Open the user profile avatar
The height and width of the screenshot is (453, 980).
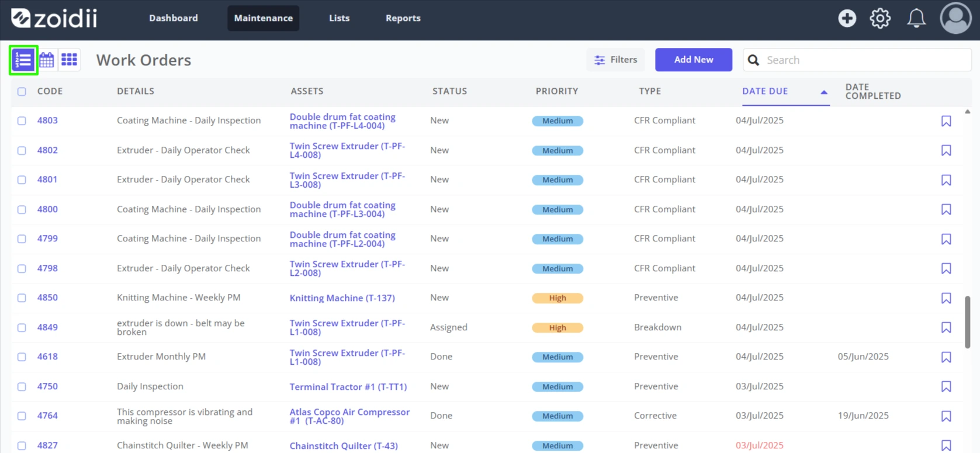pos(955,18)
